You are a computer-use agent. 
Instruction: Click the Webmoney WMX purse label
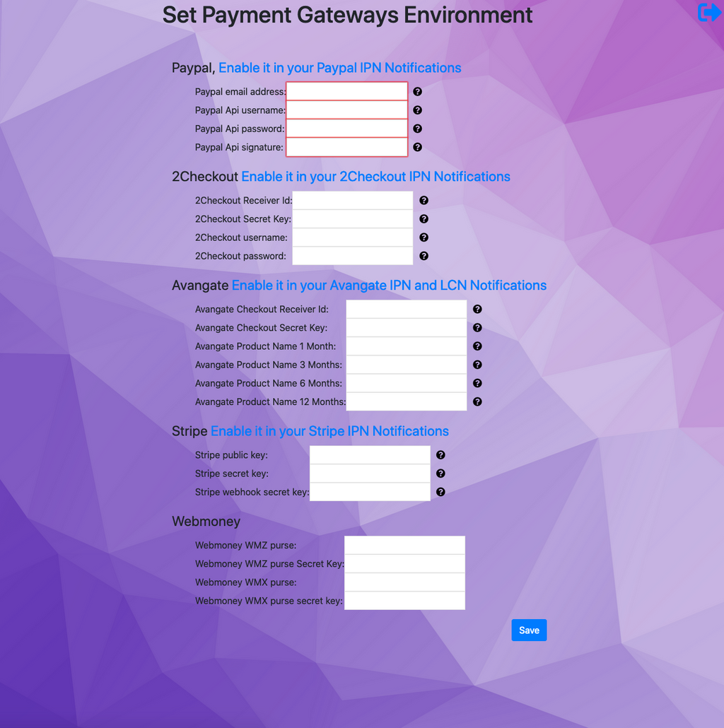click(x=245, y=582)
